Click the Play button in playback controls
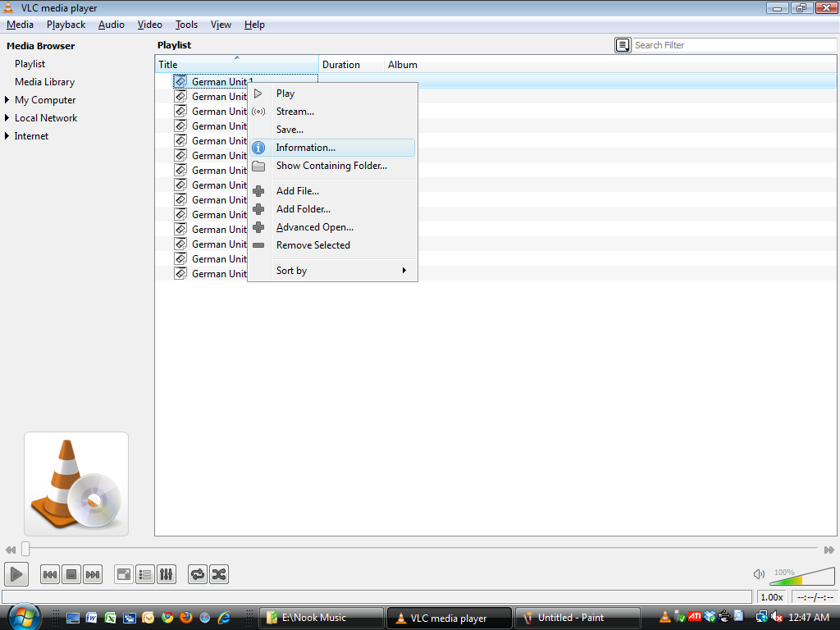 click(16, 574)
